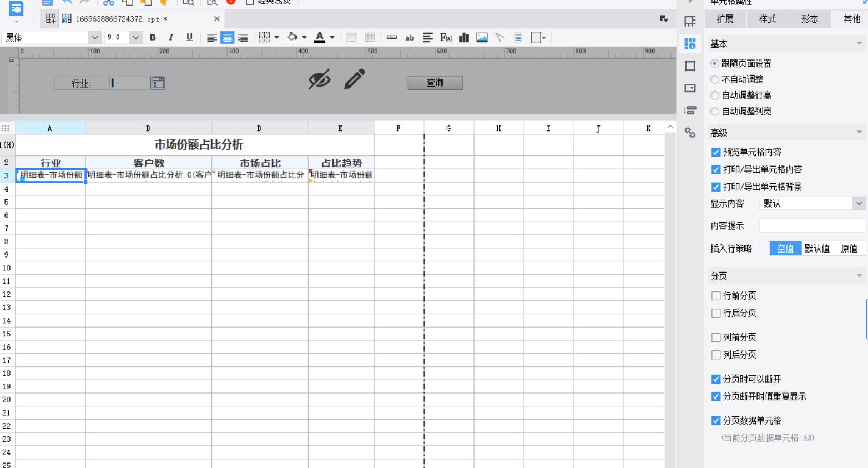Close the 1669638866724372.cpt tab

(x=217, y=19)
